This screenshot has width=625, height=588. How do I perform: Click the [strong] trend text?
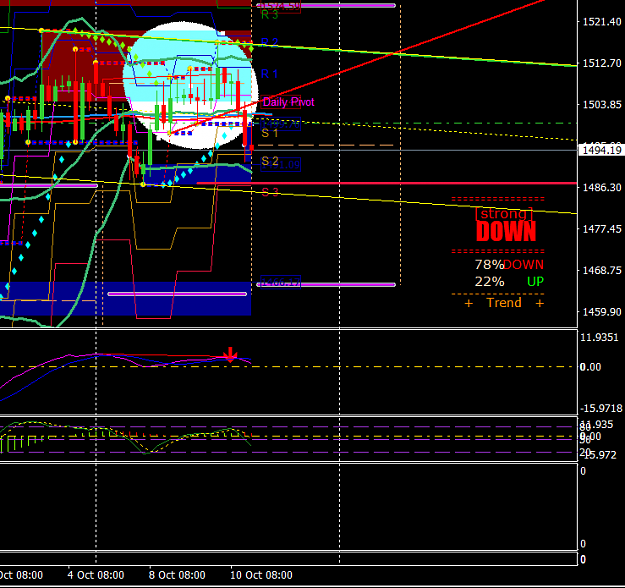tap(504, 214)
